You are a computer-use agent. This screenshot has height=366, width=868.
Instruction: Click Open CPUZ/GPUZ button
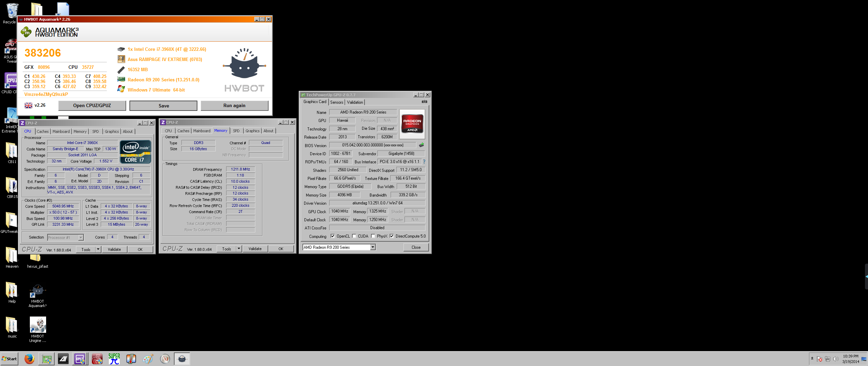[x=92, y=106]
